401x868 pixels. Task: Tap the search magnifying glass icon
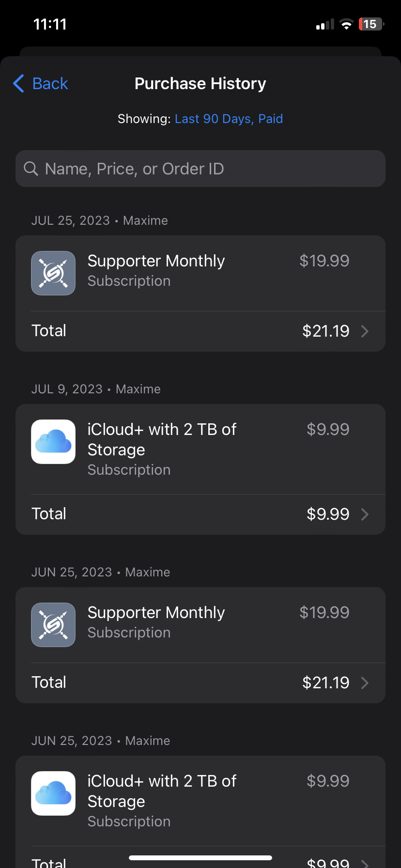(31, 169)
